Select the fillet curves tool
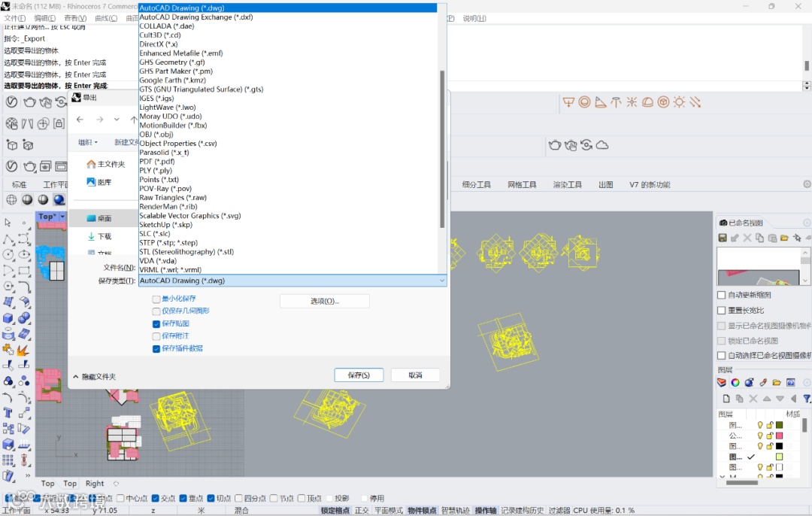The image size is (812, 516). pyautogui.click(x=24, y=287)
